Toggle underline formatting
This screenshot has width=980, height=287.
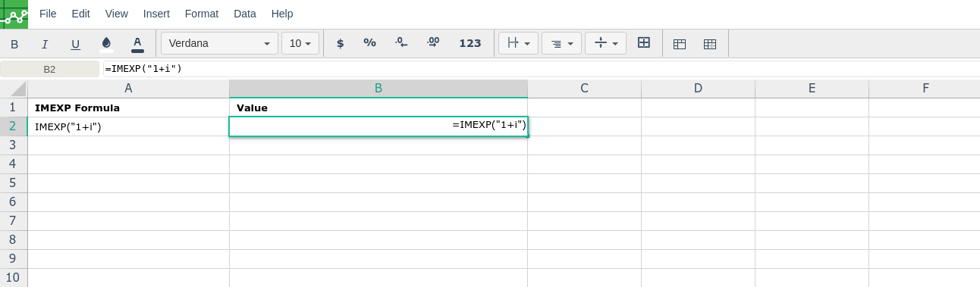point(75,44)
